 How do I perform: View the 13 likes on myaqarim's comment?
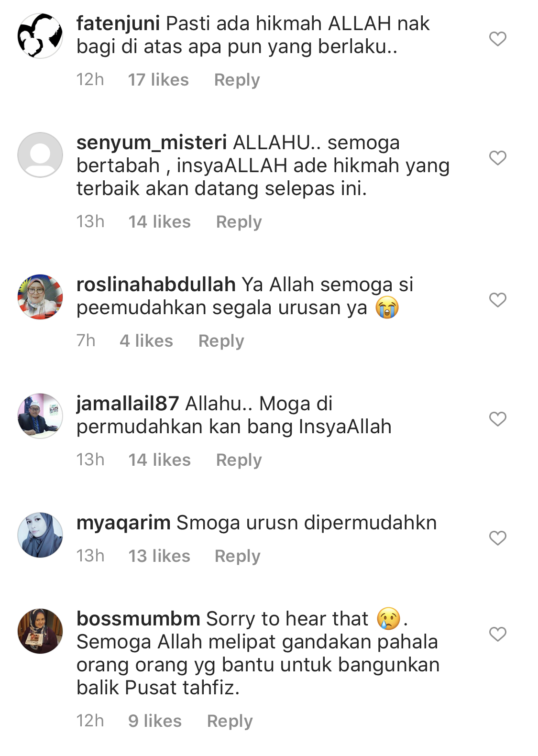click(159, 556)
